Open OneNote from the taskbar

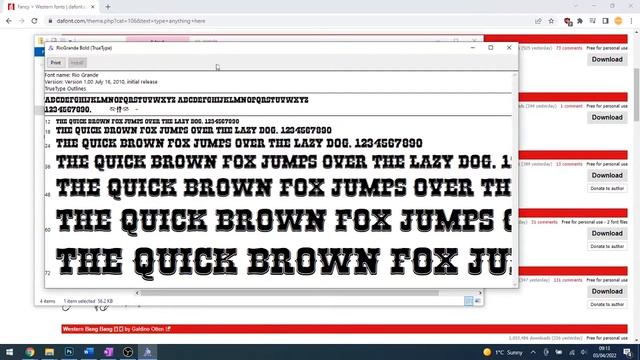(108, 352)
